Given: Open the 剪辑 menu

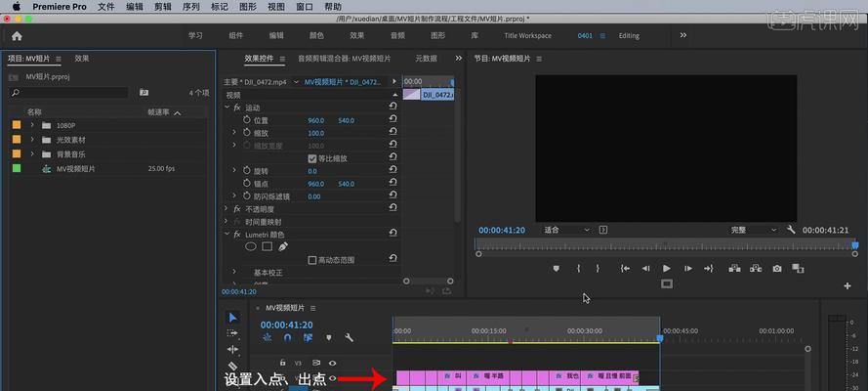Looking at the screenshot, I should pos(163,7).
